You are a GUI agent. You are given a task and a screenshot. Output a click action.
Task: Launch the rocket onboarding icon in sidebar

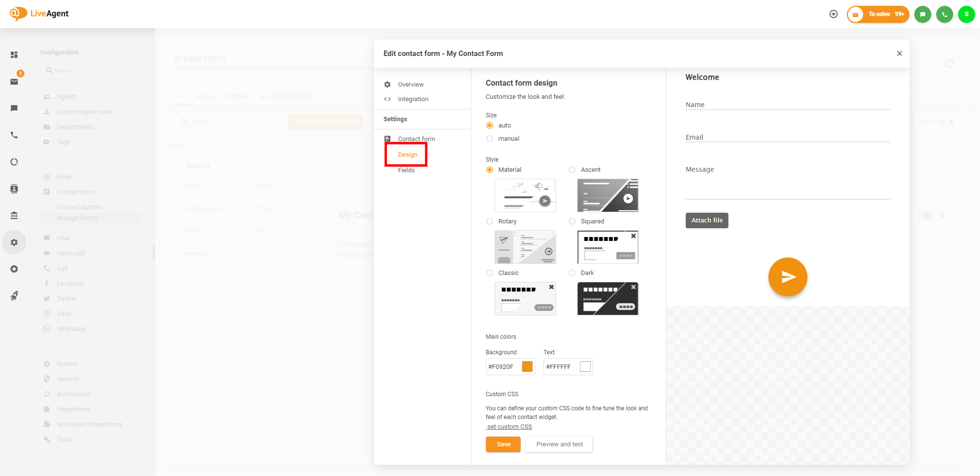(x=14, y=295)
